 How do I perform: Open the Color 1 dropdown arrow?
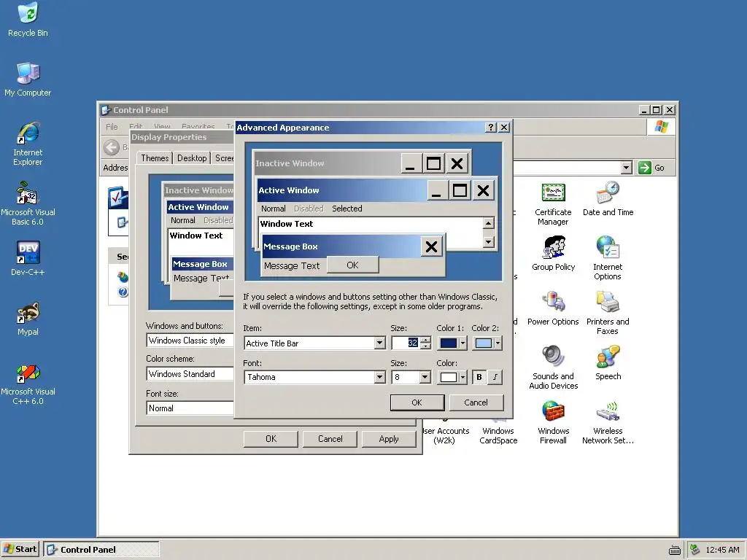tap(462, 343)
